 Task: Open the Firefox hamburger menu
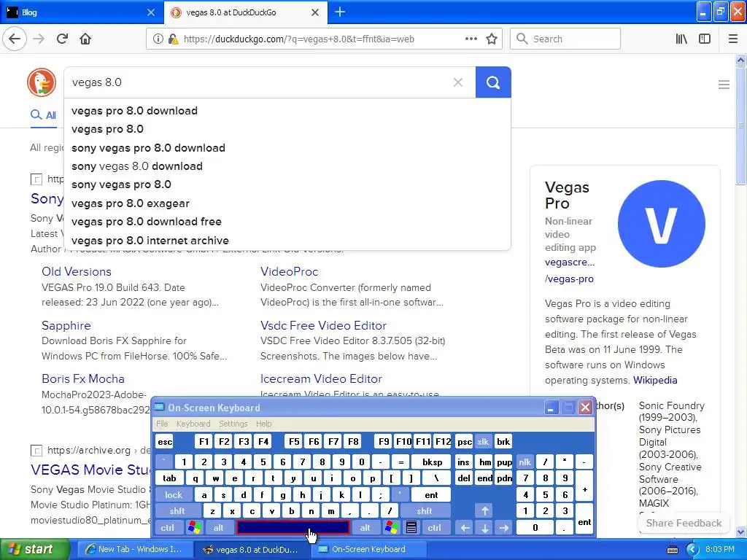[733, 39]
